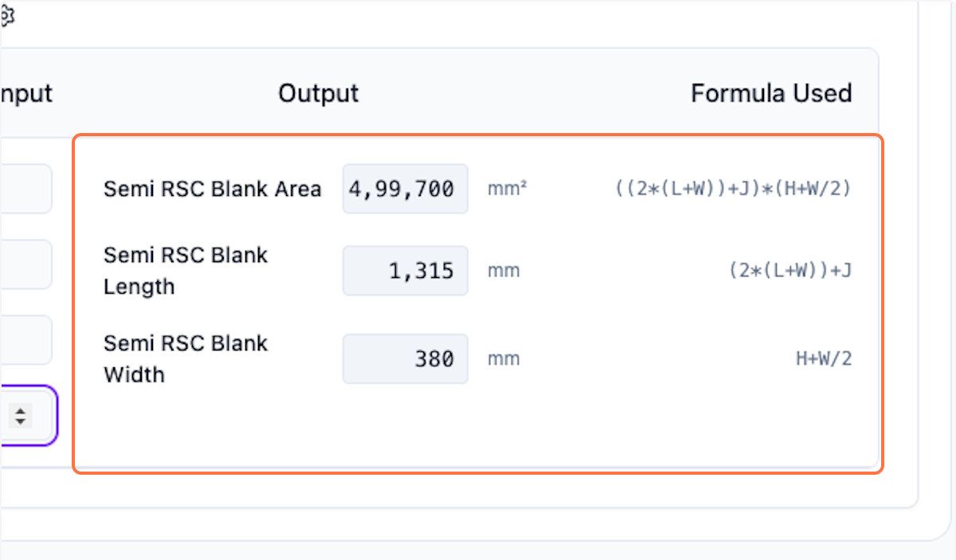Click the mm² unit label

(x=507, y=189)
